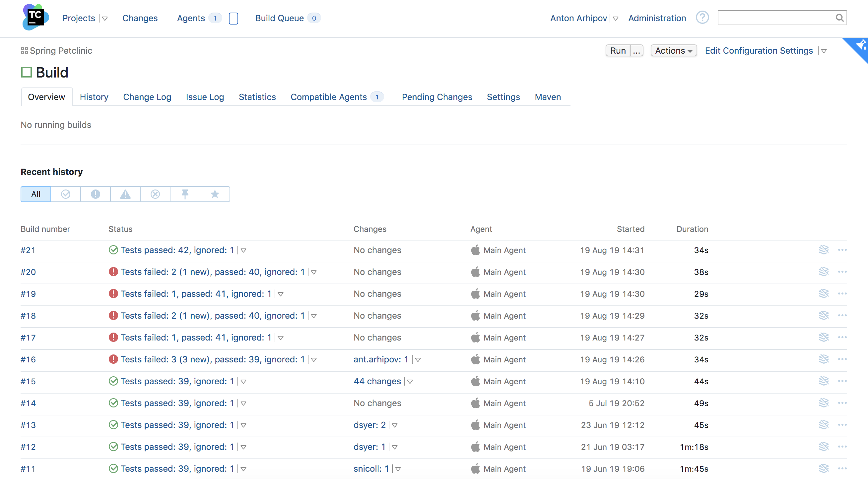Switch to the Statistics tab
The height and width of the screenshot is (479, 868).
coord(258,97)
